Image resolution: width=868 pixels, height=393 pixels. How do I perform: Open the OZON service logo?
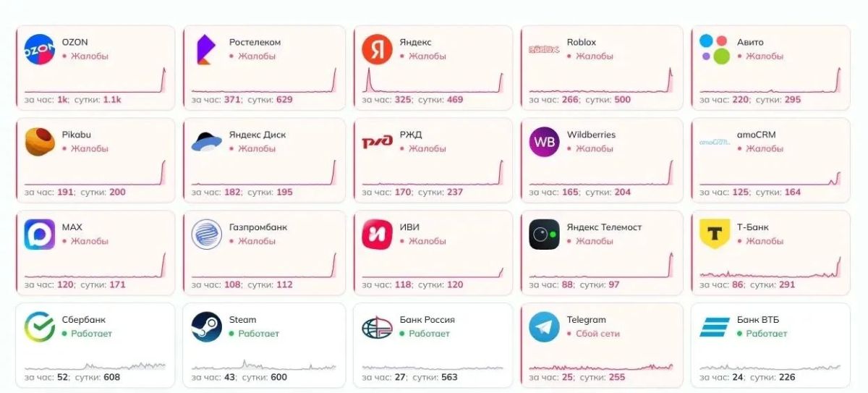[x=40, y=49]
